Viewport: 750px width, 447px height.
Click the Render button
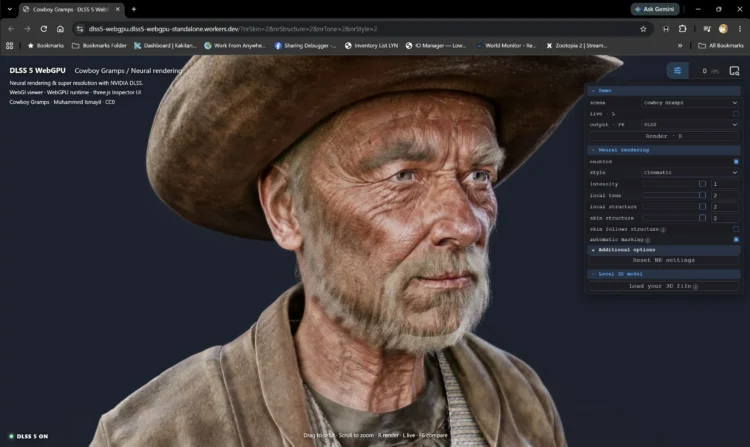pyautogui.click(x=664, y=136)
